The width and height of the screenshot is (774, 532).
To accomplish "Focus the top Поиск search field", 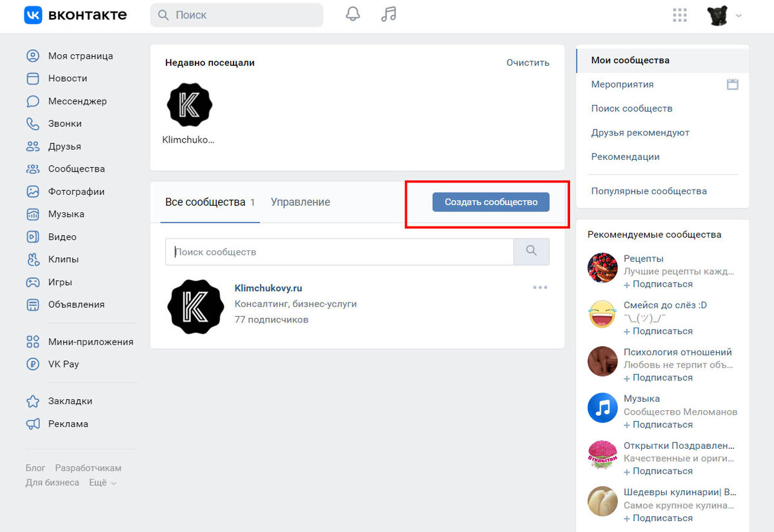I will tap(237, 15).
